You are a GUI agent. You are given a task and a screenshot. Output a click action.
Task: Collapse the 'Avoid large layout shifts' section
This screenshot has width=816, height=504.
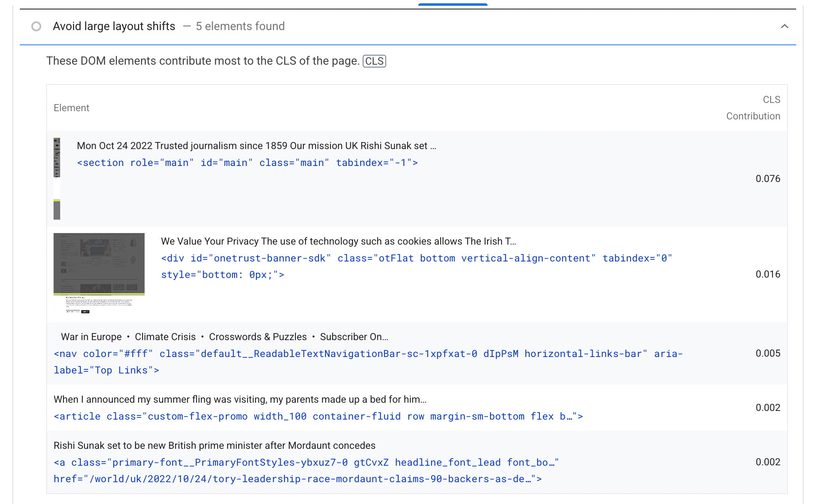(783, 26)
